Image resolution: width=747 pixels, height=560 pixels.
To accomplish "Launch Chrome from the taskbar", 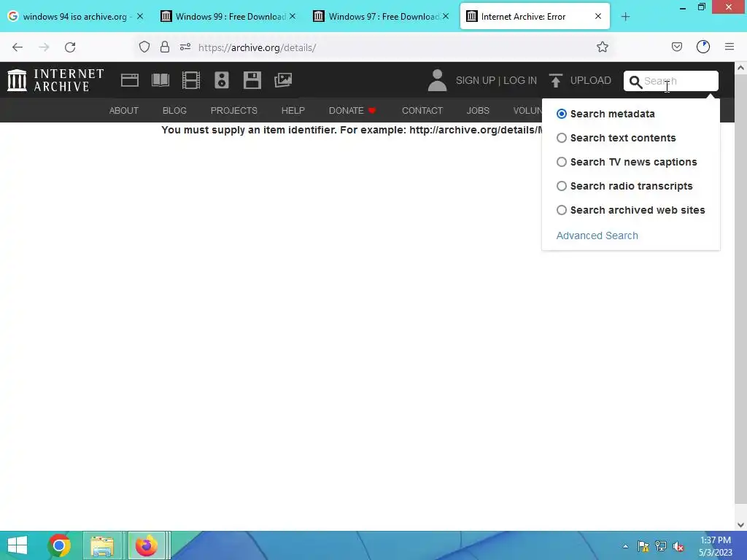I will point(59,545).
